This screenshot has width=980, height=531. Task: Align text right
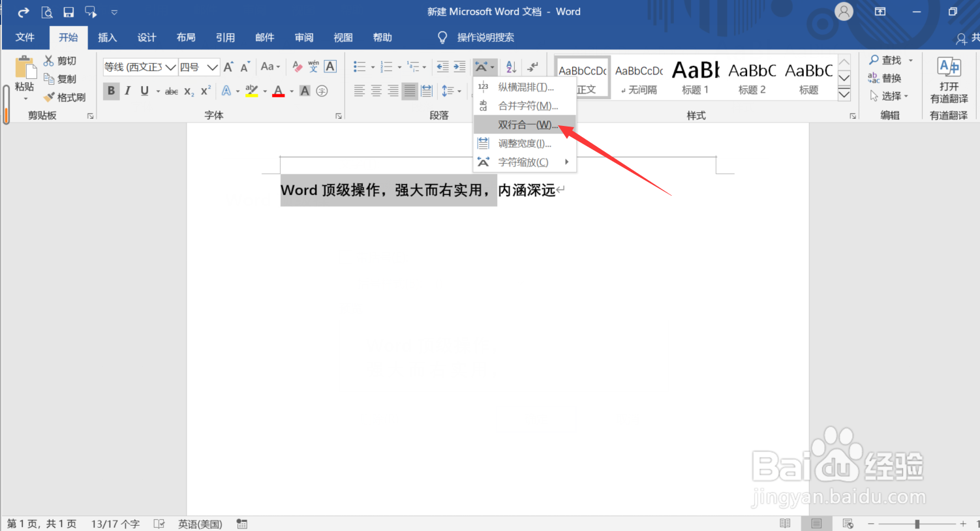tap(393, 91)
